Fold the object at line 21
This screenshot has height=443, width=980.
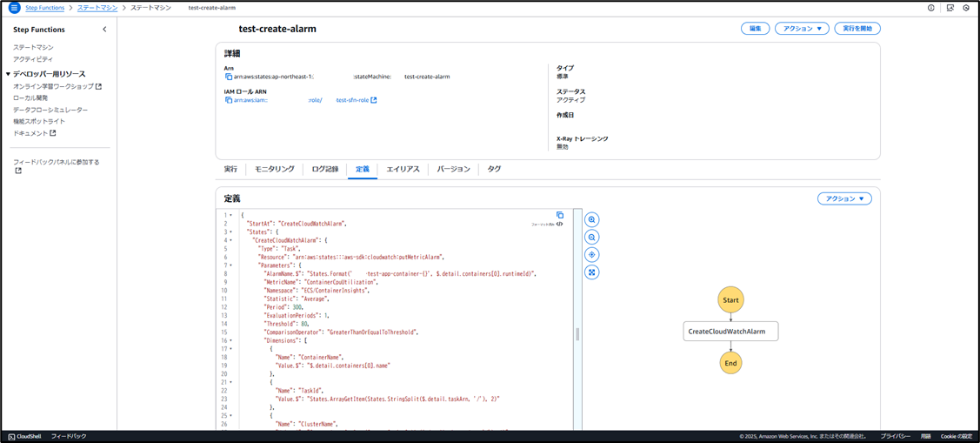[230, 382]
